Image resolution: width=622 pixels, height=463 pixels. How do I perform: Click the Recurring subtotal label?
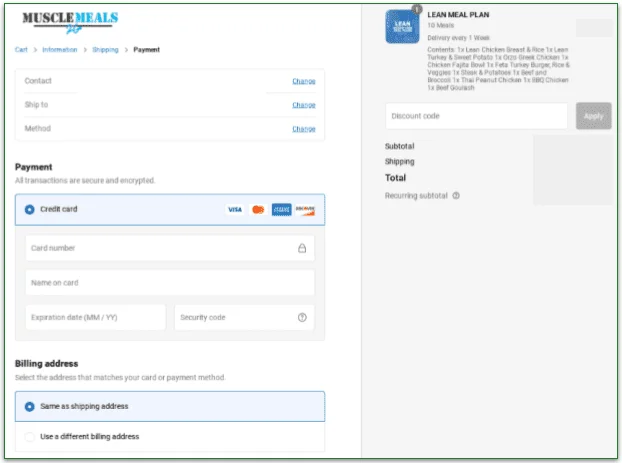[416, 196]
